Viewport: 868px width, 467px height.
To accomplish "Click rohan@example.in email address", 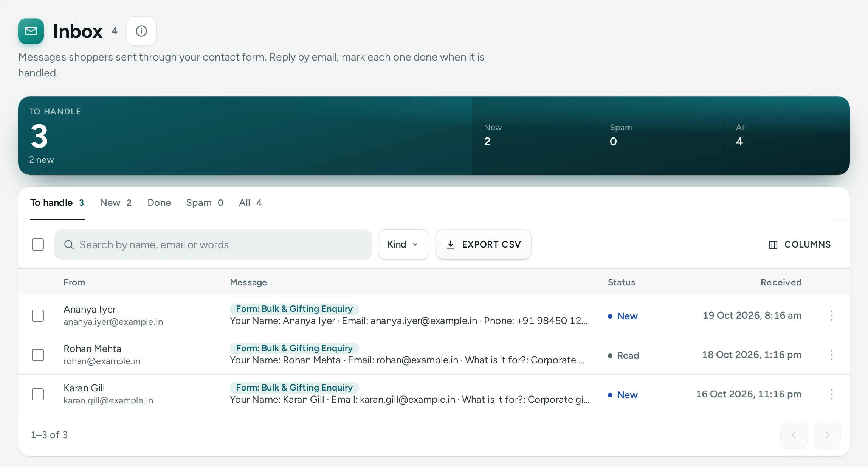I will 102,361.
